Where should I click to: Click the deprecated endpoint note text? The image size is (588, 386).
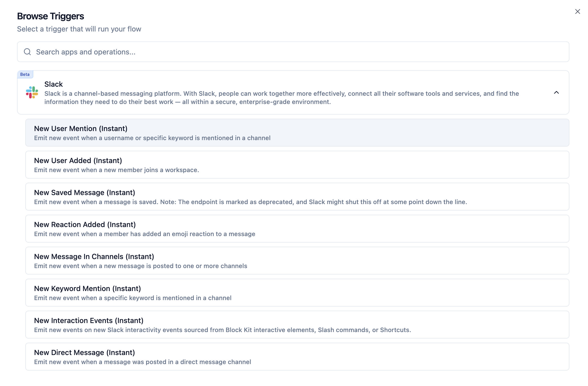[313, 202]
